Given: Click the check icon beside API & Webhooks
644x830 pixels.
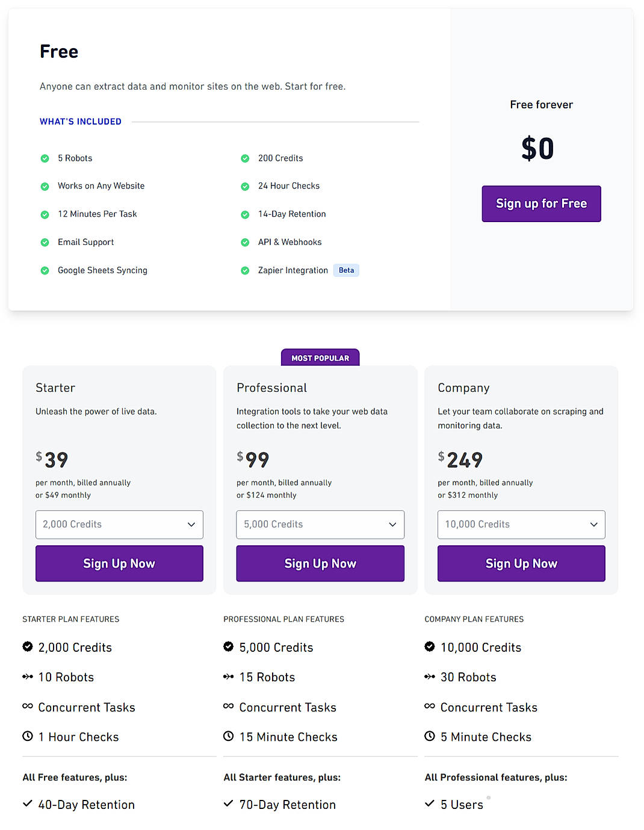Looking at the screenshot, I should [245, 242].
